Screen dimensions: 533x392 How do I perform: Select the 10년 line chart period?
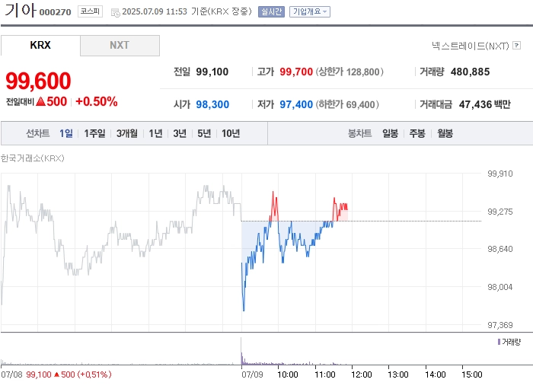click(231, 133)
